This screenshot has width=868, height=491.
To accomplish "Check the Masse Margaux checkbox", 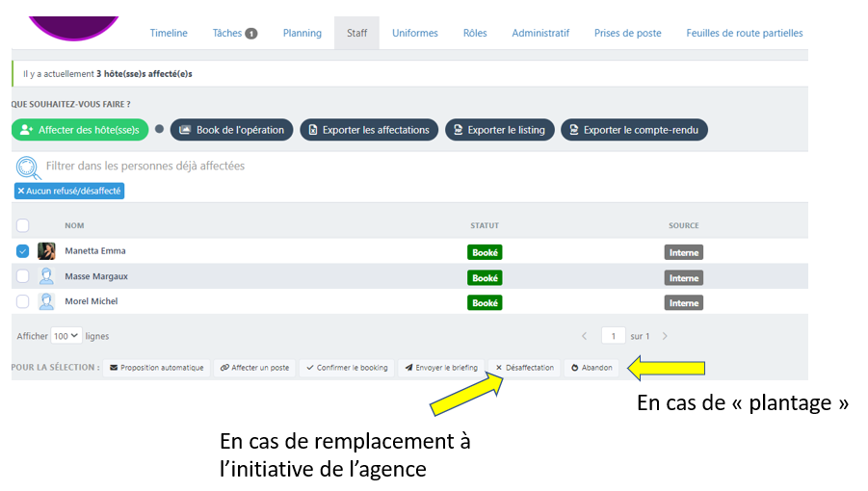I will (x=23, y=277).
